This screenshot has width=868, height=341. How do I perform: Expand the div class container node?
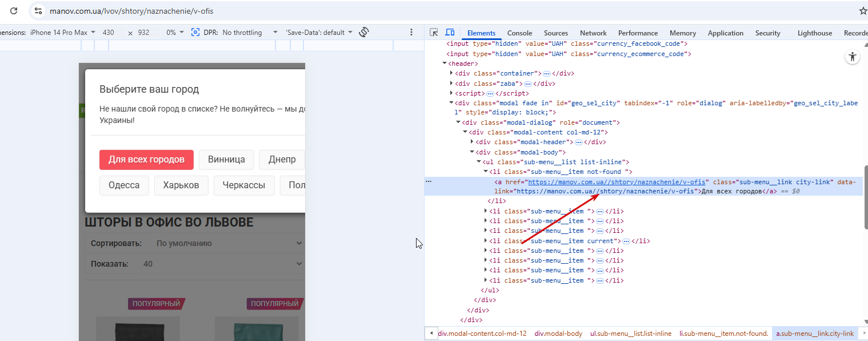(x=451, y=73)
